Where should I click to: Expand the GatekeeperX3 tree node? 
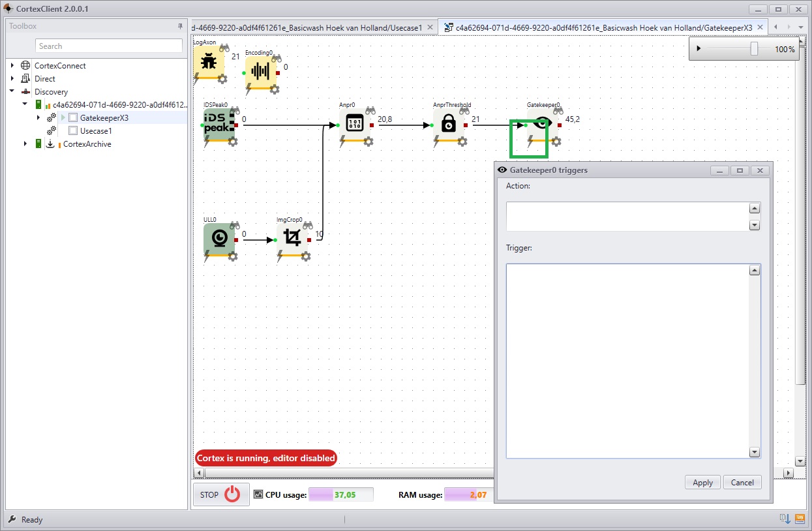click(x=38, y=118)
